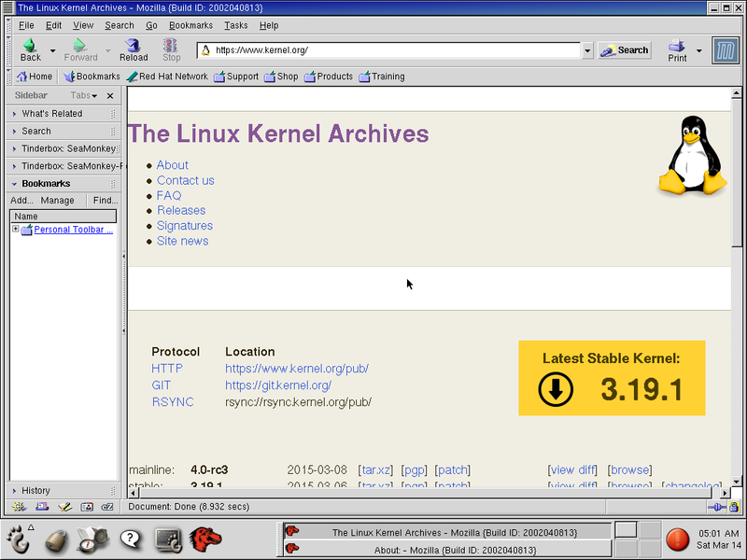Launch the terminal from the panel
747x560 pixels.
coord(168,540)
